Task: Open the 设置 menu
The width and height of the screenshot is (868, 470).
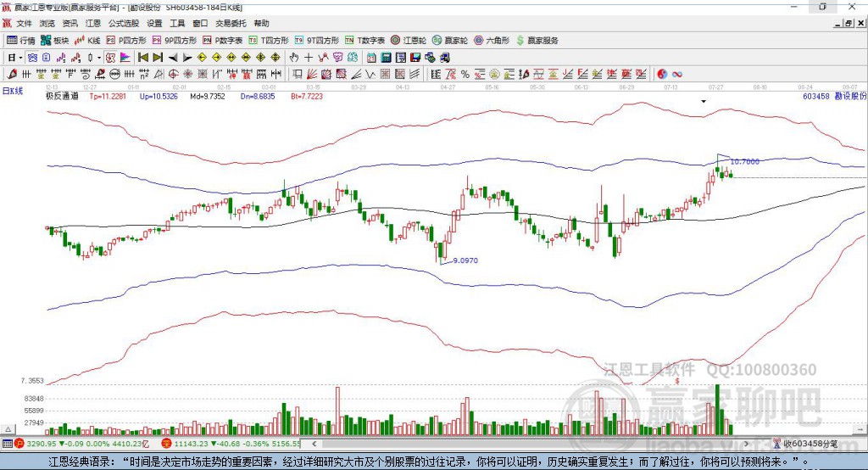Action: pyautogui.click(x=154, y=23)
